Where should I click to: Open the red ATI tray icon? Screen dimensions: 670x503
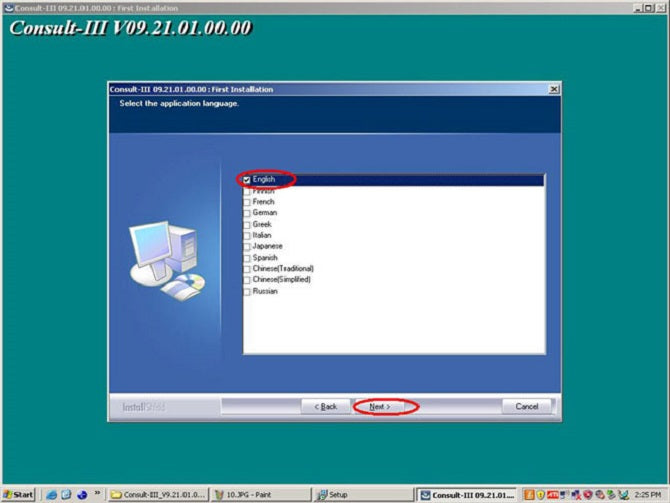tap(552, 495)
